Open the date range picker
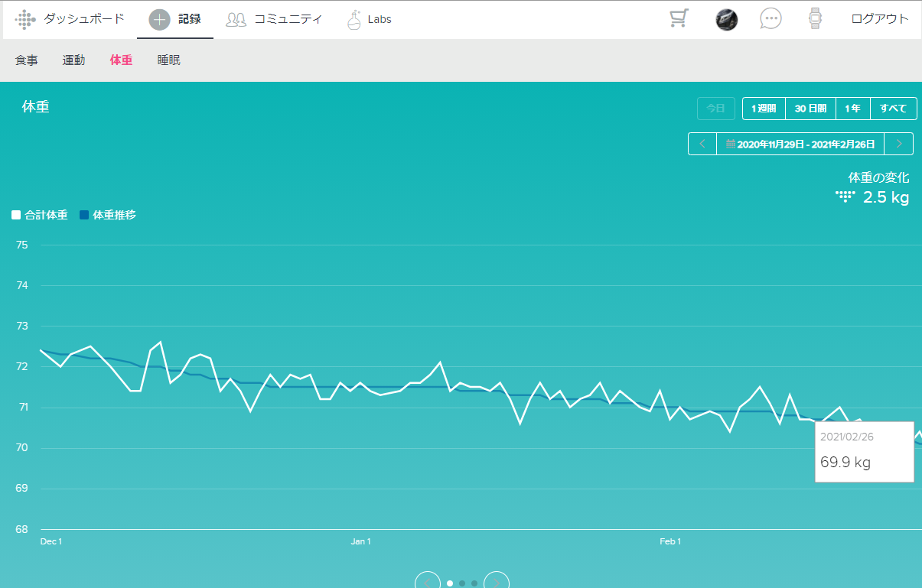Screen dimensions: 922x588 point(800,144)
